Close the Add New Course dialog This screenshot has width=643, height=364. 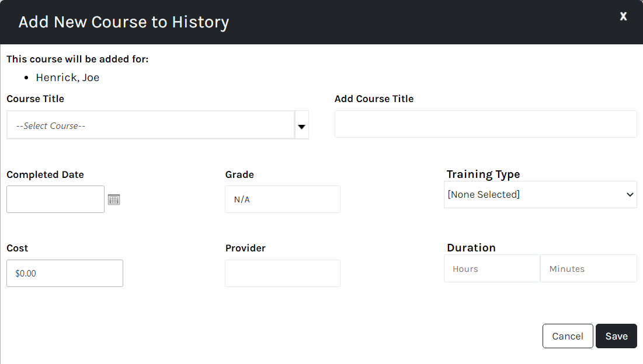[623, 16]
